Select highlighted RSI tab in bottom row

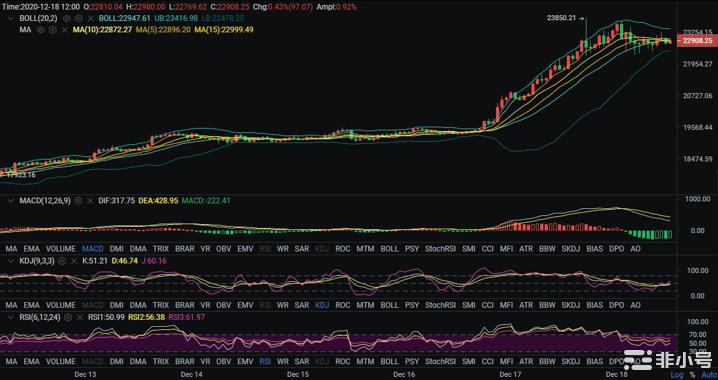click(x=265, y=362)
